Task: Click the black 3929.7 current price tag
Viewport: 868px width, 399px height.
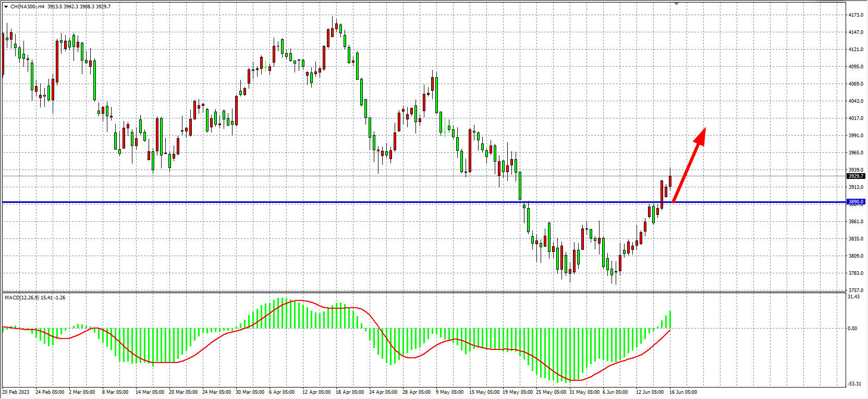Action: (x=855, y=176)
